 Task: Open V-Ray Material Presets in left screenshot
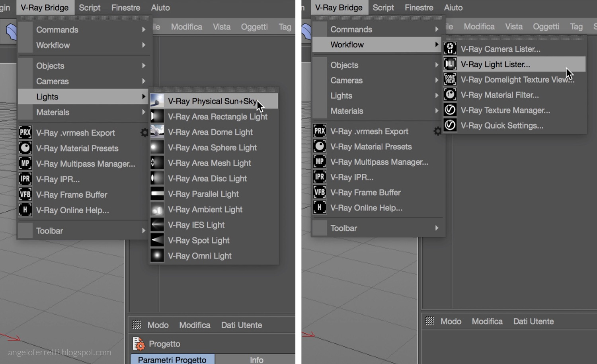point(77,148)
